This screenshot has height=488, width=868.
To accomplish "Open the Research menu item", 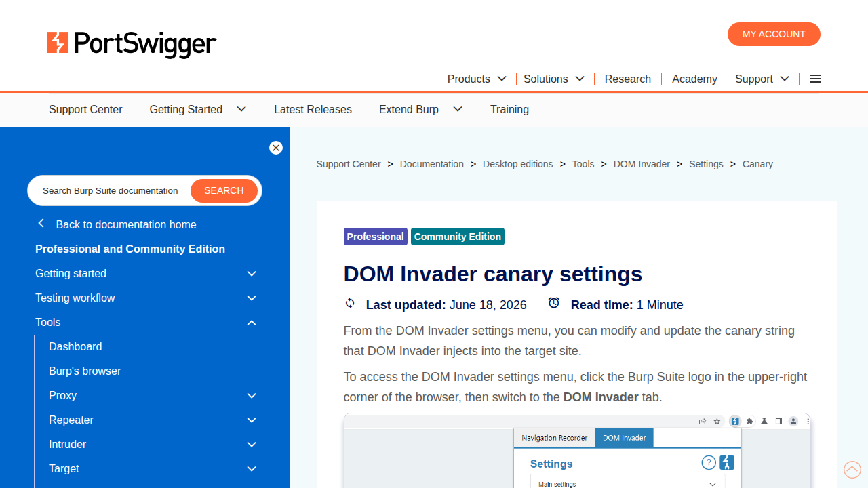I will pos(628,79).
